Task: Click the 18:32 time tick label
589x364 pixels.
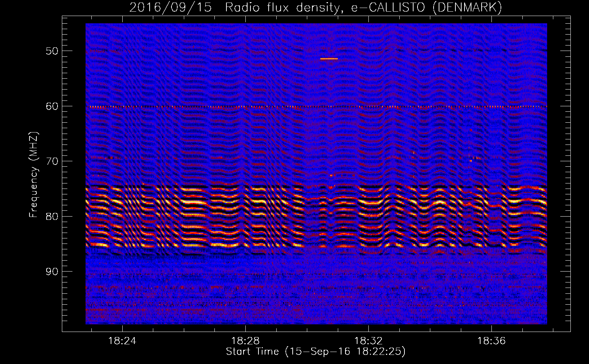Action: [368, 341]
